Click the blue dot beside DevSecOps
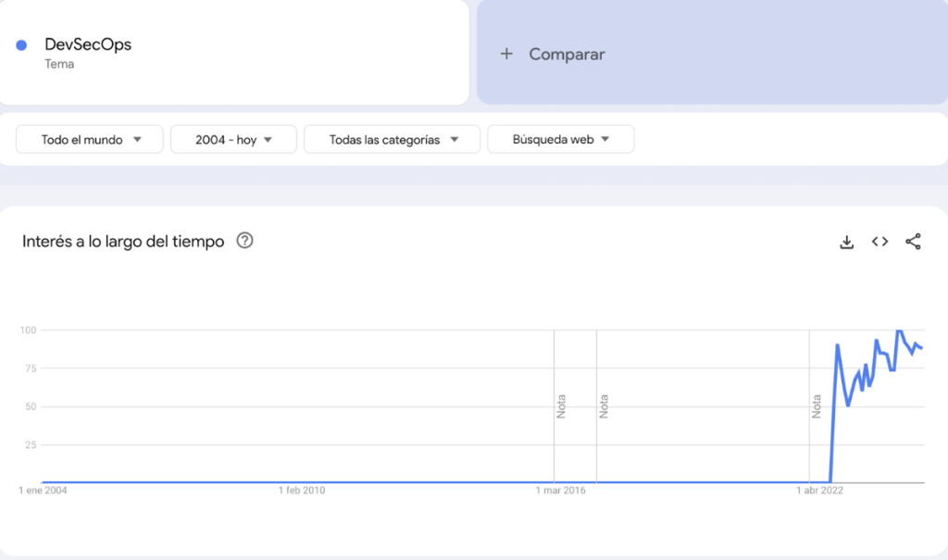This screenshot has width=948, height=560. pos(21,45)
